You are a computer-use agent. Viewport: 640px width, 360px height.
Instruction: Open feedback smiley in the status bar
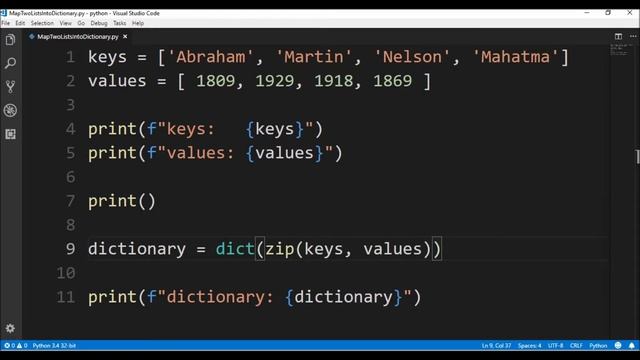(x=618, y=345)
